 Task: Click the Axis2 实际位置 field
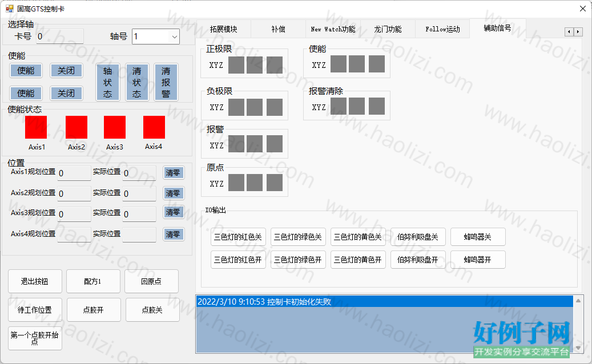coord(139,193)
